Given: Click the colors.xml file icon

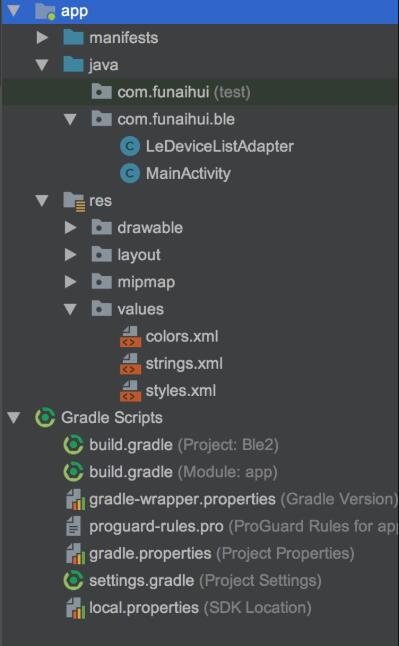Looking at the screenshot, I should (130, 337).
